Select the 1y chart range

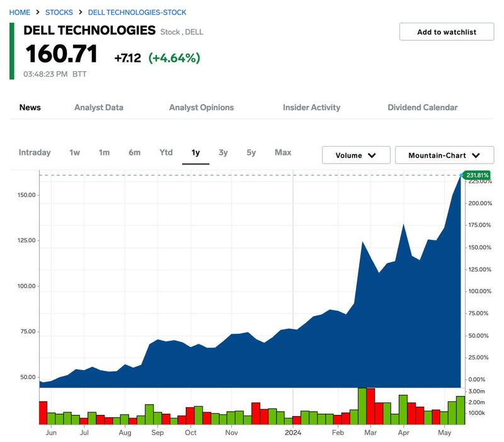pos(195,152)
